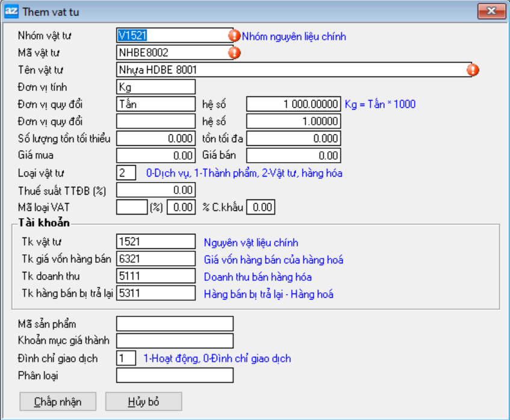Focus the Loại vật tư field
This screenshot has width=510, height=420.
(x=126, y=174)
